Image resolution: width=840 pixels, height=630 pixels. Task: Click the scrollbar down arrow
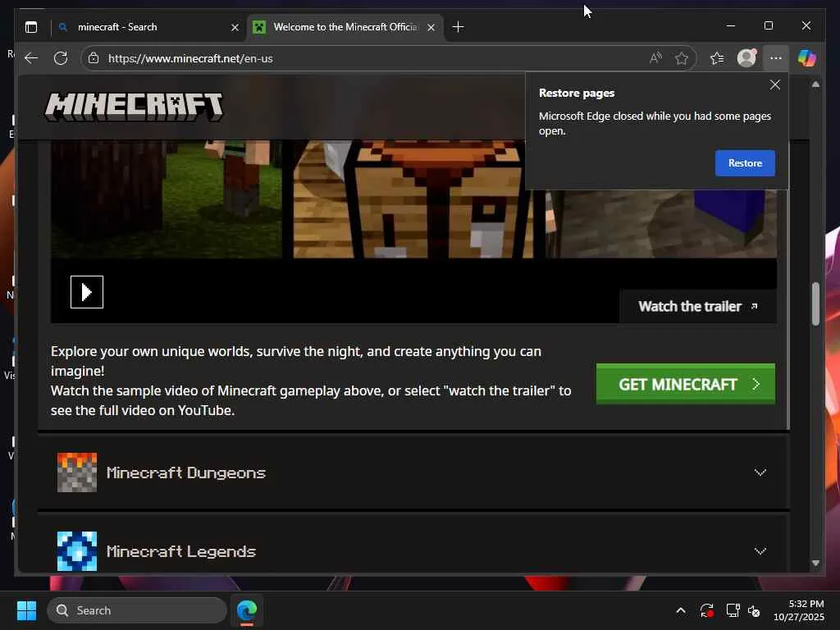[x=815, y=563]
